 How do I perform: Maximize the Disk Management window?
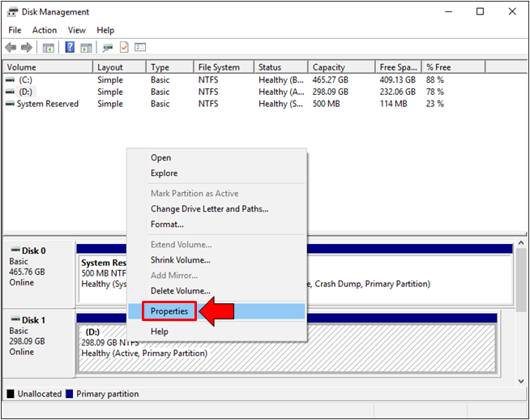tap(480, 12)
